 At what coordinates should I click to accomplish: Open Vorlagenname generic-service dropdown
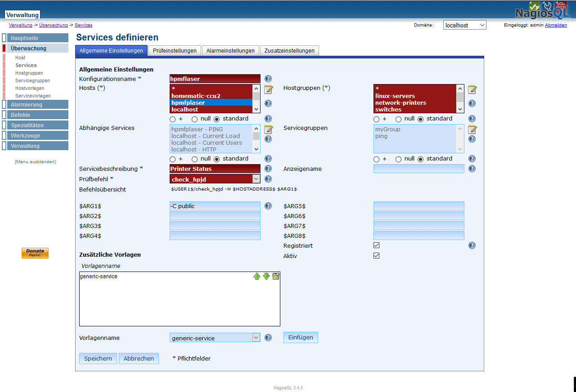[x=215, y=338]
